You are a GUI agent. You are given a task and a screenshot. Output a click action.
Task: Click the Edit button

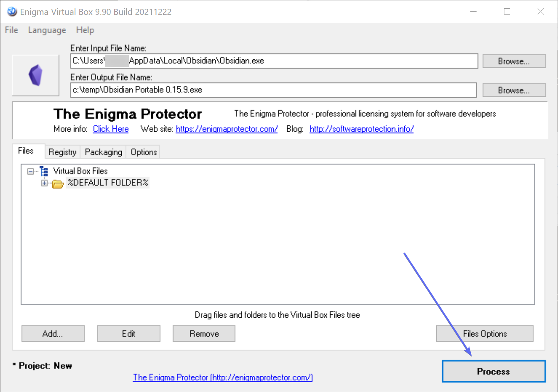click(x=128, y=333)
